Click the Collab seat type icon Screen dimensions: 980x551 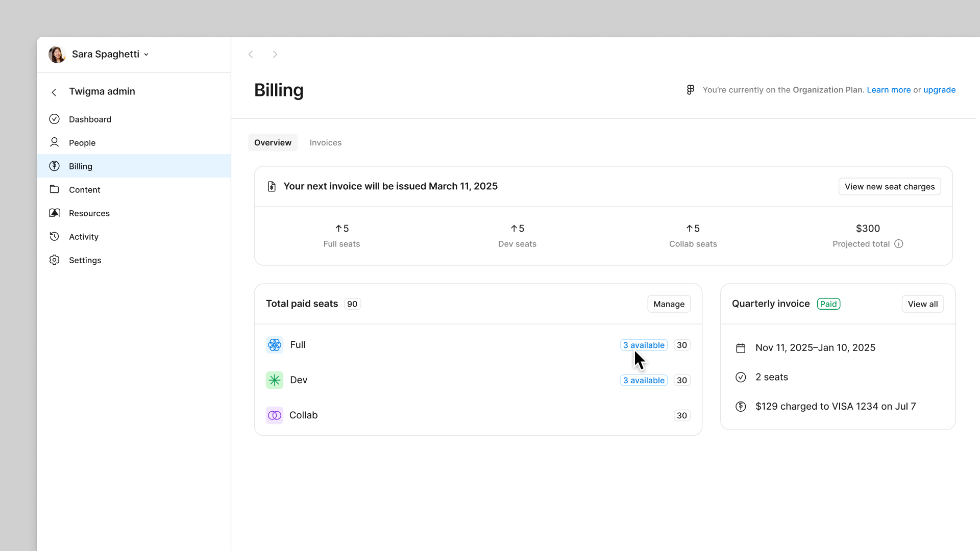tap(274, 415)
